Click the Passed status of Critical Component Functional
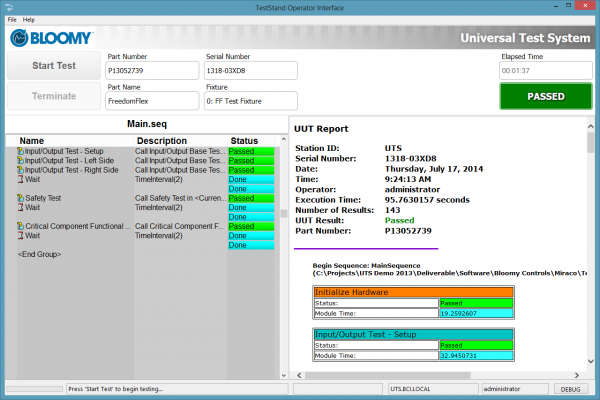This screenshot has width=600, height=400. pos(251,226)
